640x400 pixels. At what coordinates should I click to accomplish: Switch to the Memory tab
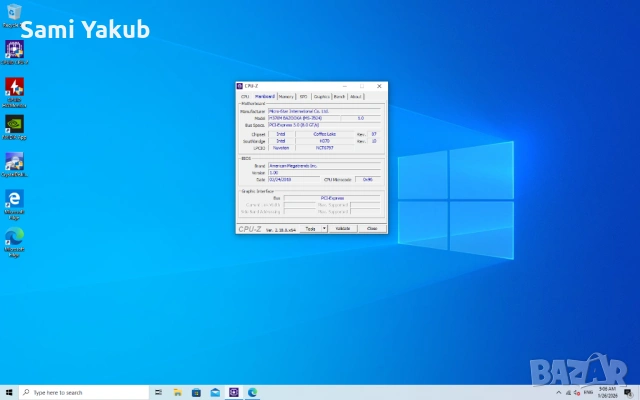[286, 96]
